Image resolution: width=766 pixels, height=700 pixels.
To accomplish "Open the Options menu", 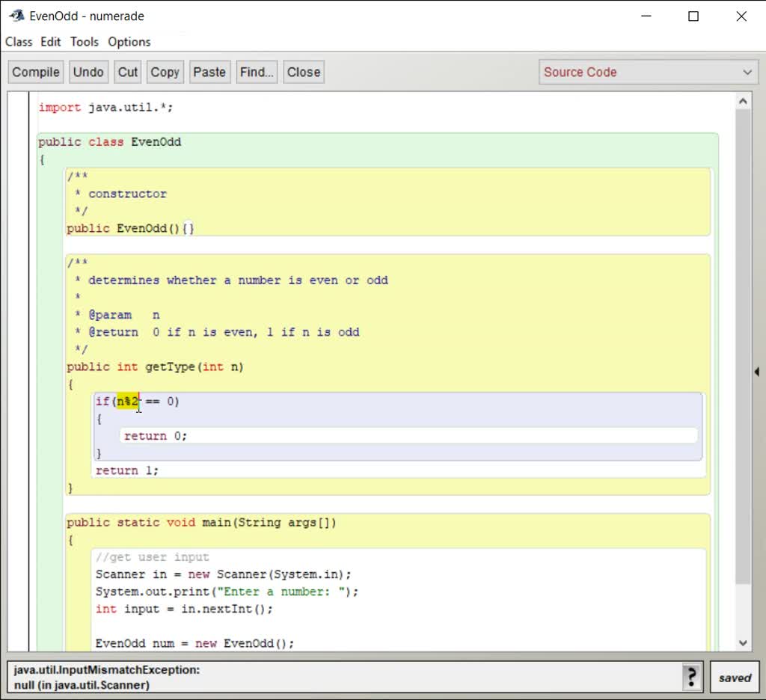I will (129, 42).
